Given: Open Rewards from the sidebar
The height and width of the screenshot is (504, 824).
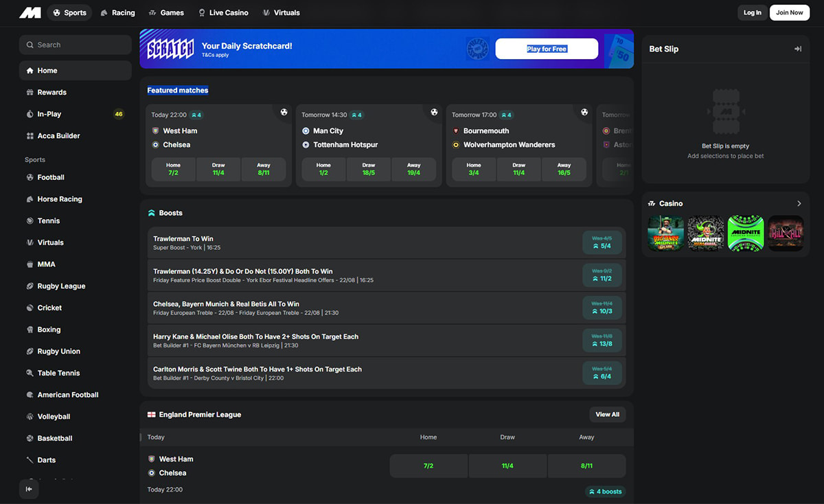Looking at the screenshot, I should coord(76,92).
